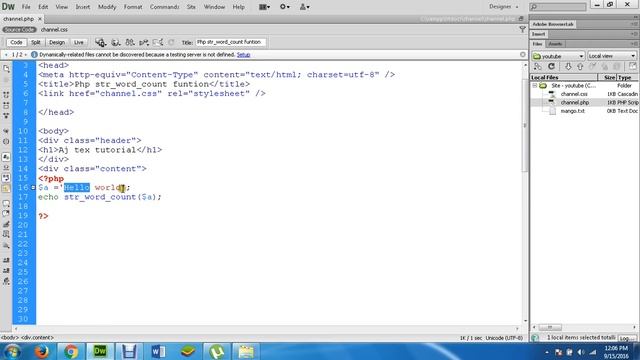Image resolution: width=640 pixels, height=360 pixels.
Task: Click filter related files funnel icon
Action: pyautogui.click(x=522, y=29)
